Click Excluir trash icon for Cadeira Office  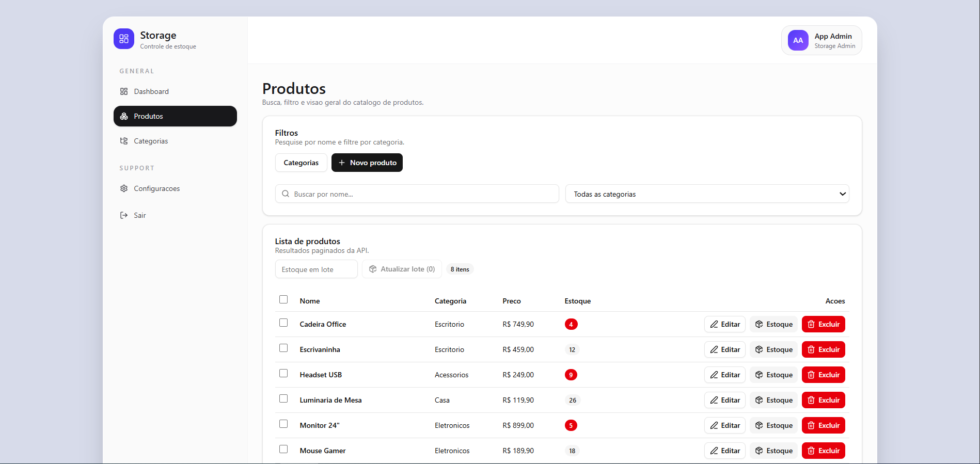point(811,324)
